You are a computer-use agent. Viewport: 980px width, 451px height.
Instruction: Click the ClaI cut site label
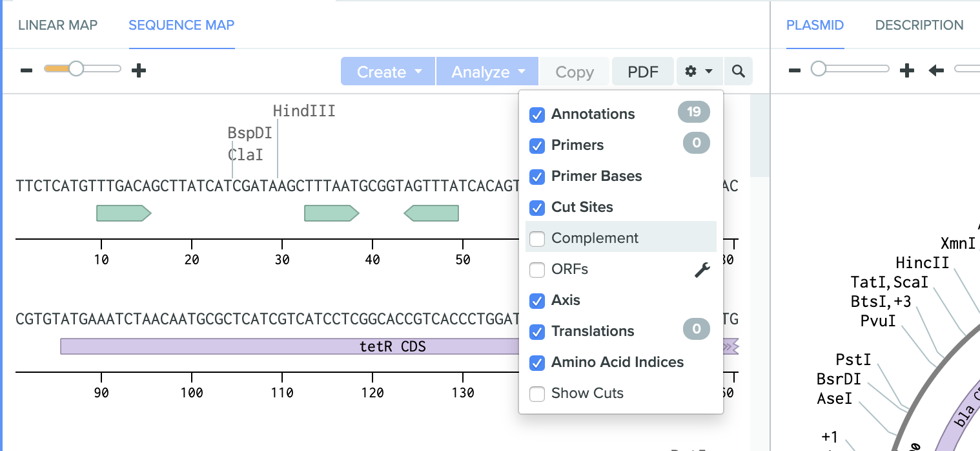click(245, 155)
